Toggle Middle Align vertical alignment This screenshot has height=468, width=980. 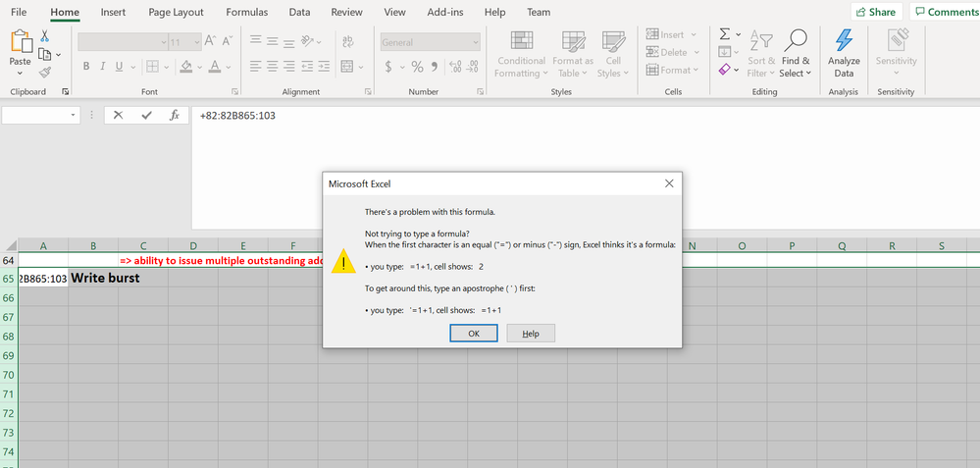273,41
